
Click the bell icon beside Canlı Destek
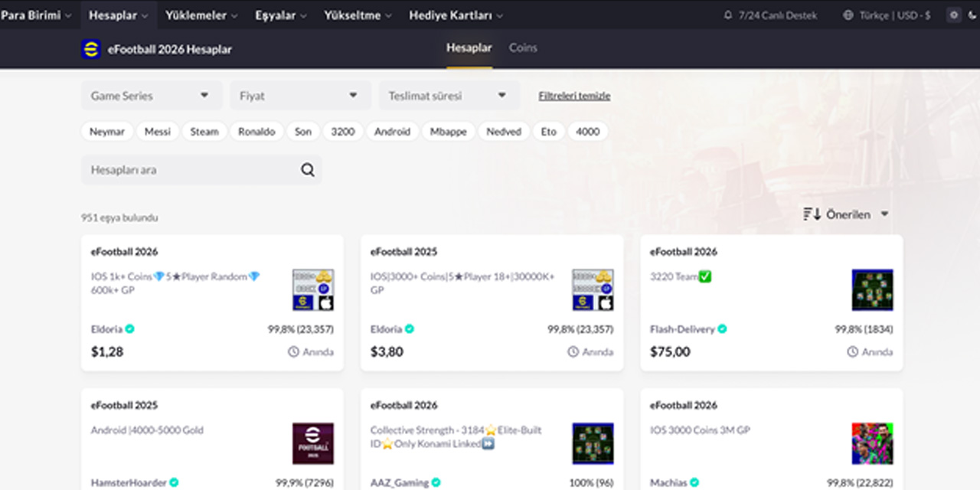coord(727,15)
